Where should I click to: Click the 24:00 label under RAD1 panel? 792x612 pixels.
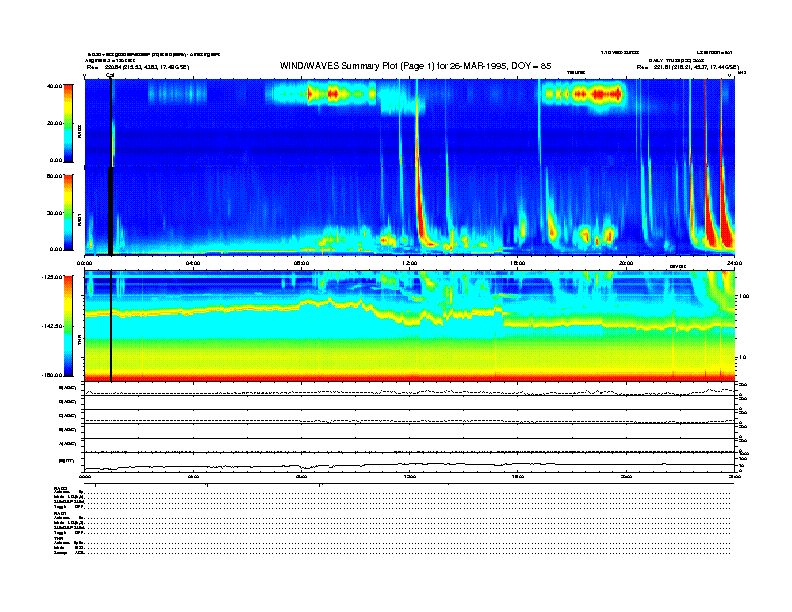tap(734, 263)
